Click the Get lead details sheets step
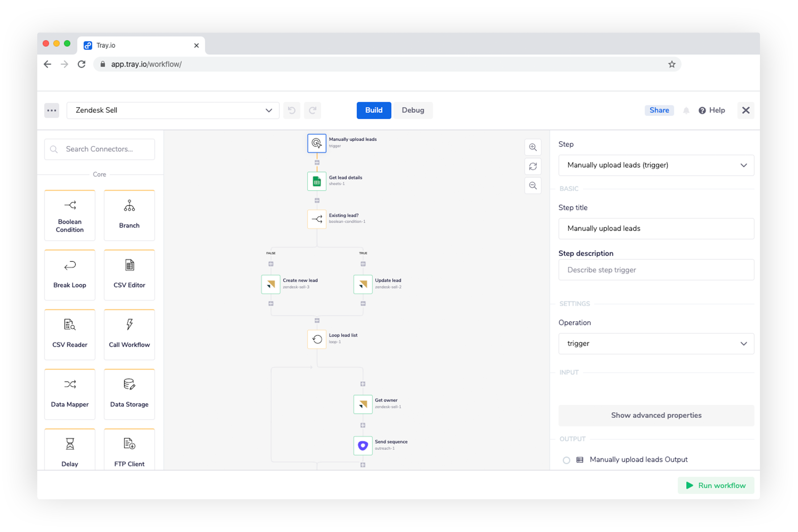This screenshot has width=798, height=532. [x=317, y=181]
